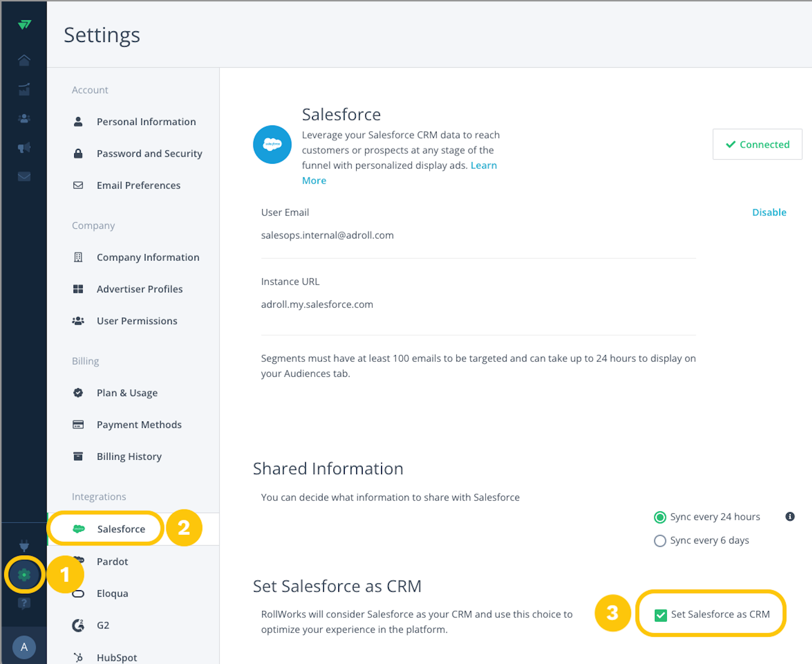Select Sync every 24 hours option
This screenshot has width=812, height=664.
[x=660, y=517]
